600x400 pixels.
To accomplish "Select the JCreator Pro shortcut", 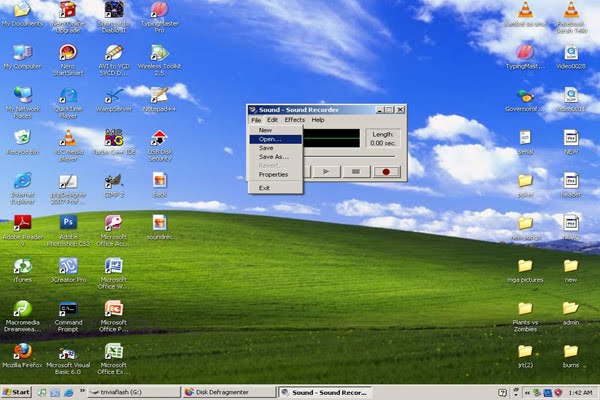I will [68, 270].
